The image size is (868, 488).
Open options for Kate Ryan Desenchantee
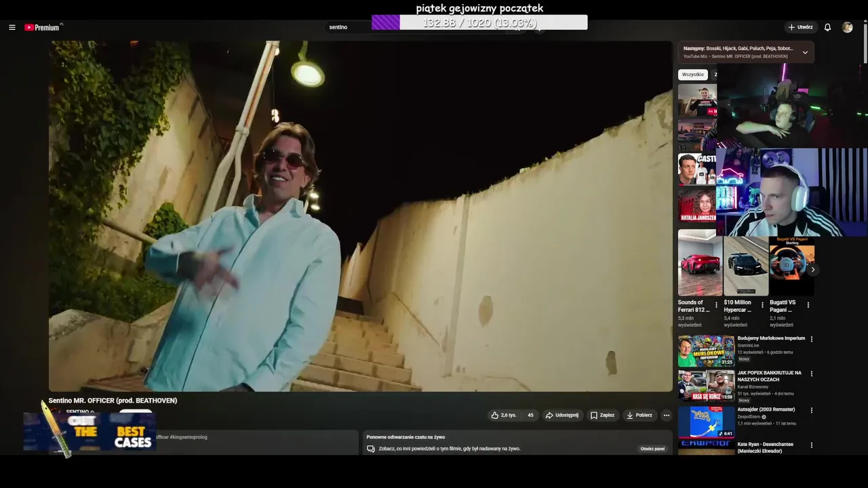[812, 445]
